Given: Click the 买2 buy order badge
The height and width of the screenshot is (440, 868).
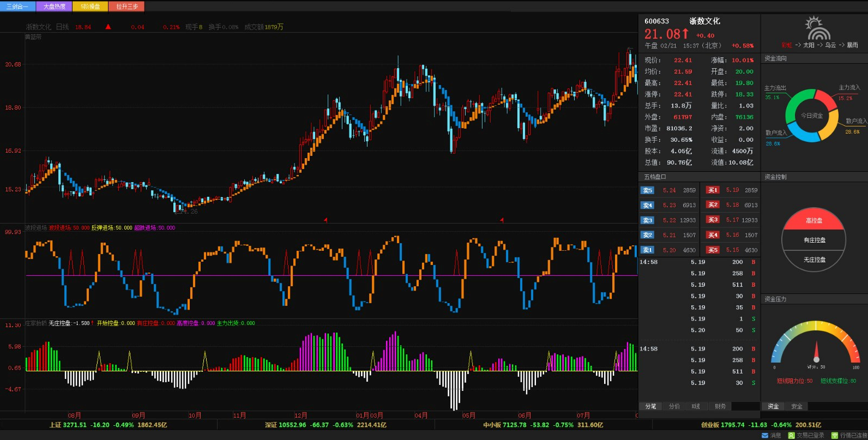Looking at the screenshot, I should click(713, 205).
